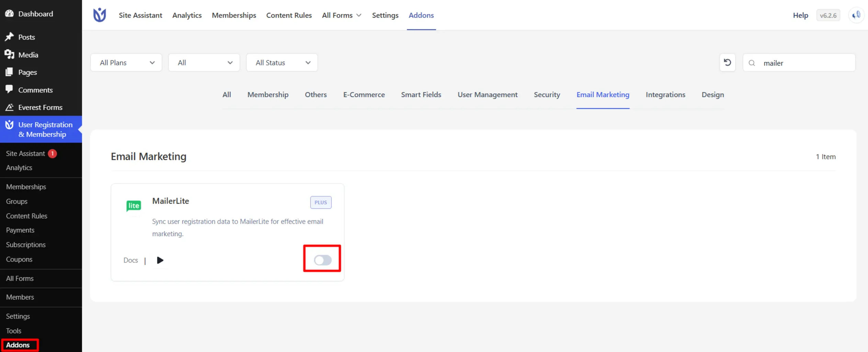Image resolution: width=868 pixels, height=352 pixels.
Task: Click the Posts pin icon in sidebar
Action: [9, 37]
